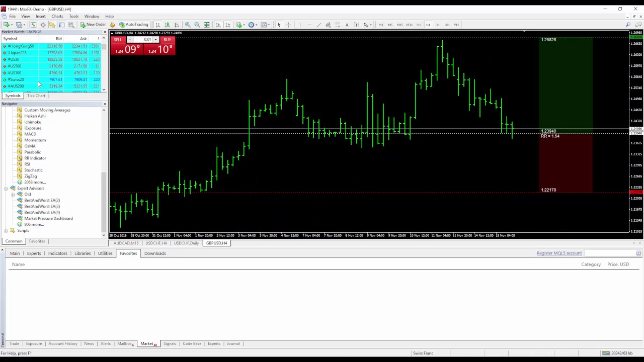Click the 0.01 trade volume field

click(x=143, y=40)
